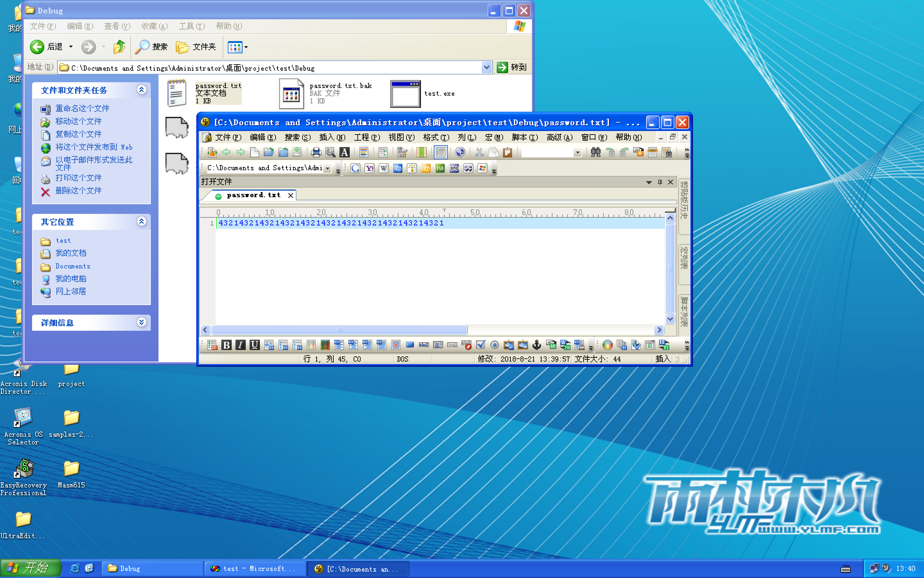This screenshot has height=578, width=924.
Task: Open the address bar dropdown in Debug window
Action: click(x=486, y=67)
